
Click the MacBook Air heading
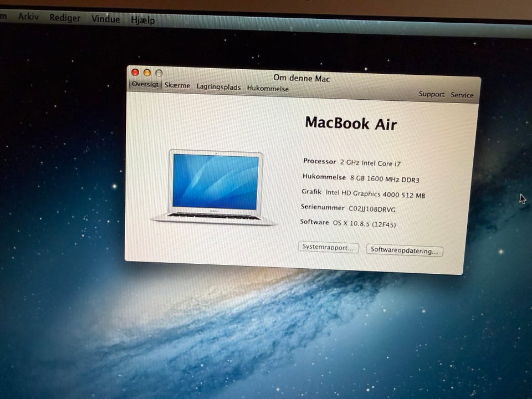pos(351,123)
